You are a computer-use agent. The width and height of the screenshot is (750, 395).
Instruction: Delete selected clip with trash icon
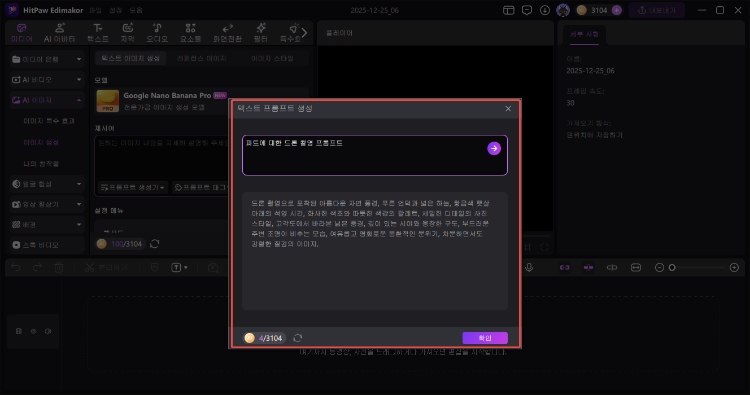pyautogui.click(x=59, y=268)
